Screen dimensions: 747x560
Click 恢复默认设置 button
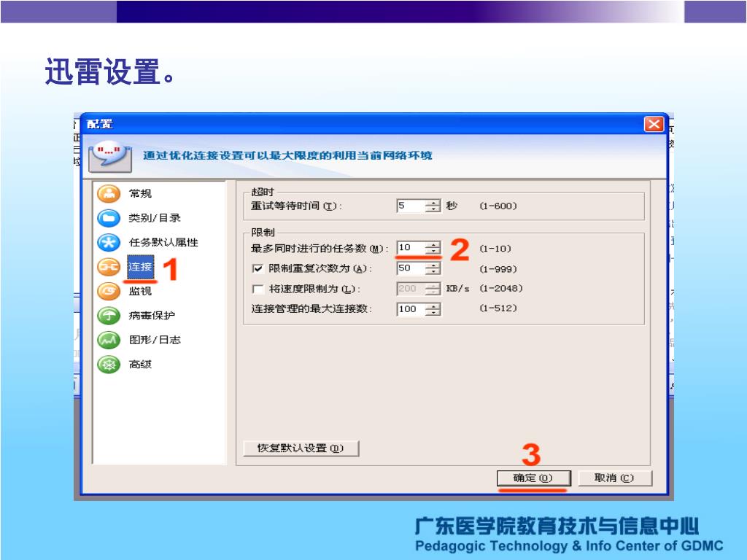pyautogui.click(x=301, y=448)
